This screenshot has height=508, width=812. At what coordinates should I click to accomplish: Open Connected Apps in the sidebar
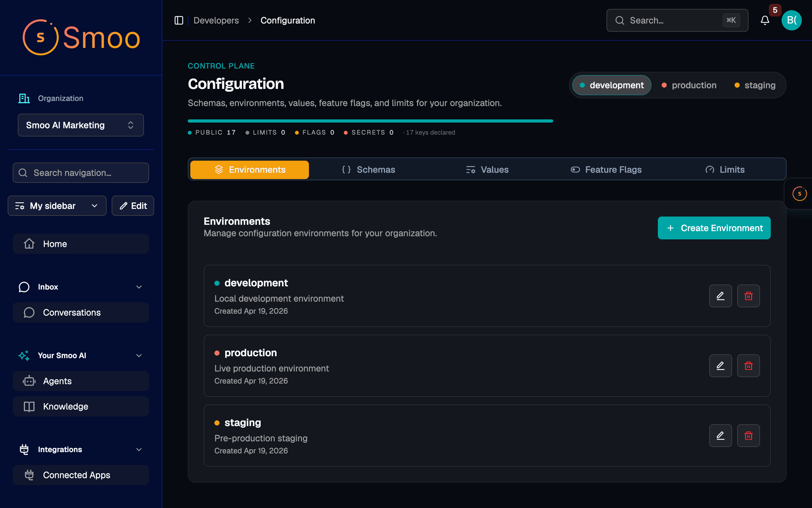pos(81,475)
